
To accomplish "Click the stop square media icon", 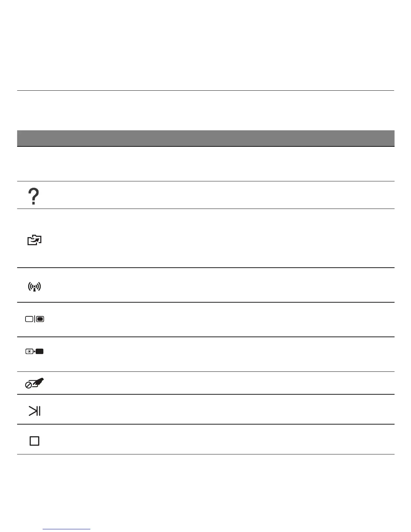I will pyautogui.click(x=35, y=441).
